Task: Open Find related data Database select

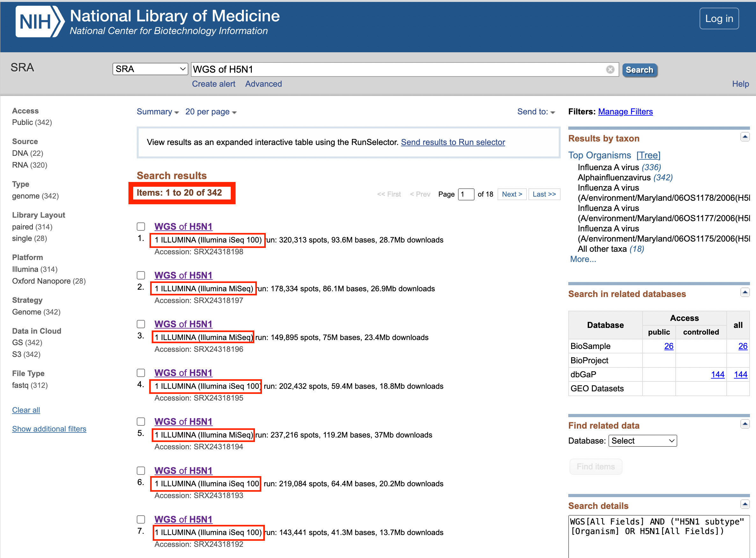Action: 642,441
